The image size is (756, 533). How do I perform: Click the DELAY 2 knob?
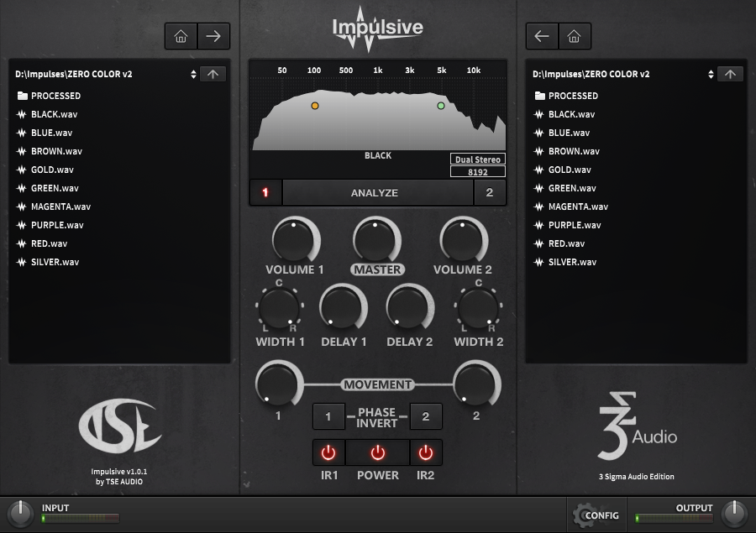pos(409,307)
